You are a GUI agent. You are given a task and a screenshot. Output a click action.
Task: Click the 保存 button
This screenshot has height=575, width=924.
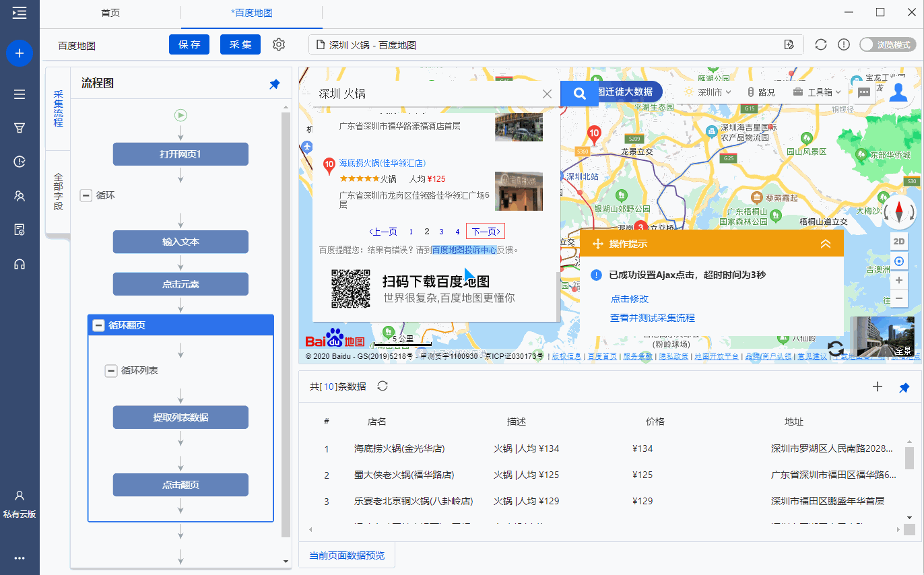coord(189,44)
